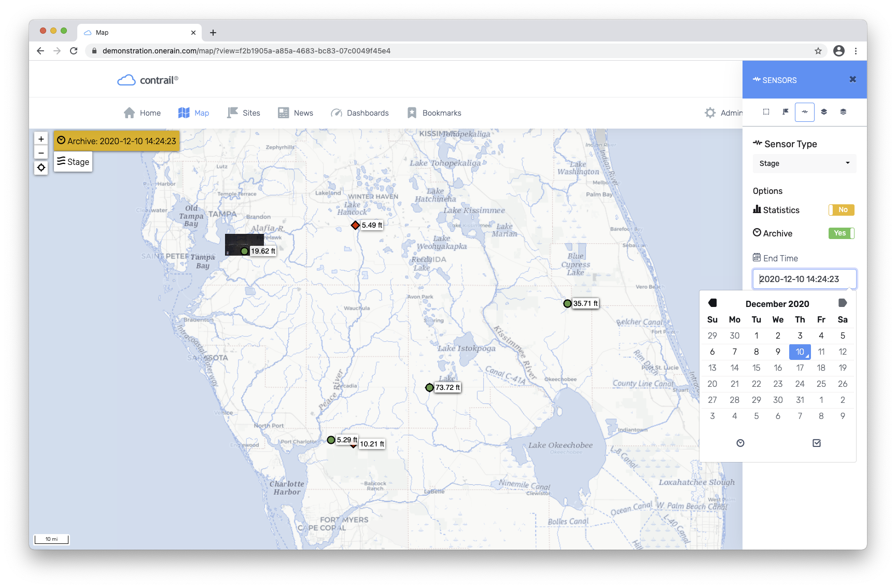
Task: Click the clock icon below the calendar
Action: tap(740, 443)
